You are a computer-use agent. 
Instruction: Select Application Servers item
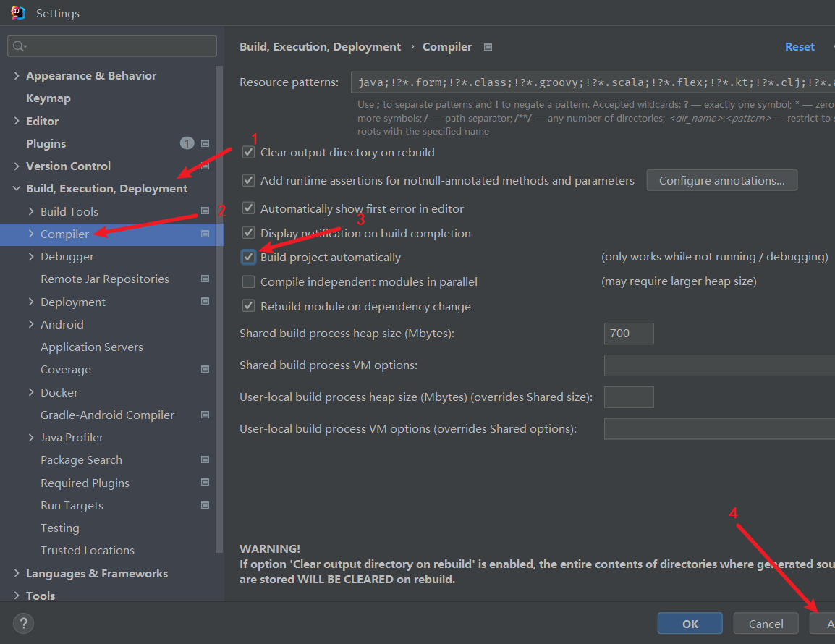point(92,347)
